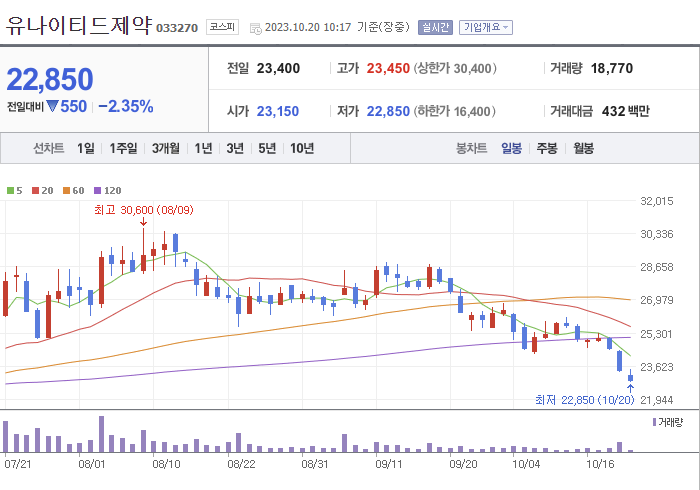Switch to 일봉 daily candle chart
700x490 pixels.
(x=511, y=148)
